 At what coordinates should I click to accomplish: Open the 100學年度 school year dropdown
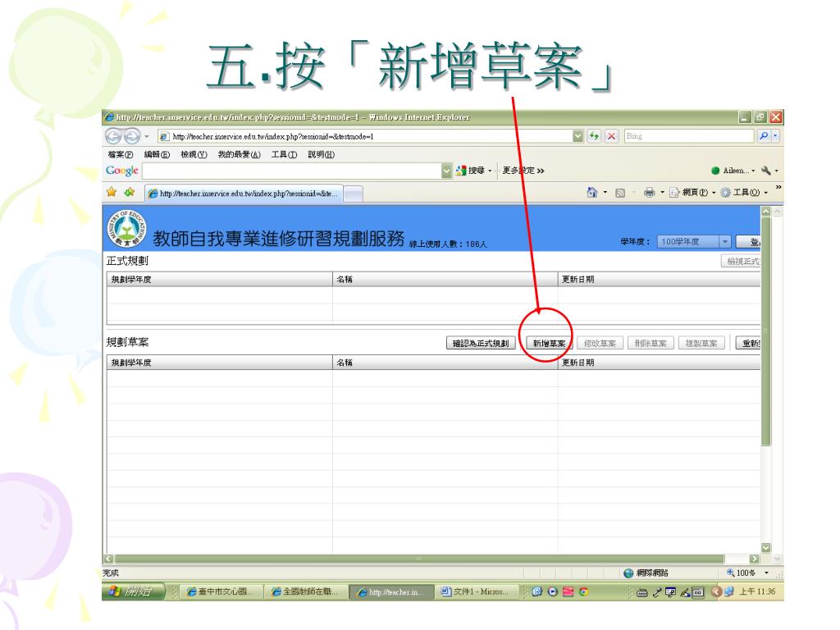[x=725, y=242]
